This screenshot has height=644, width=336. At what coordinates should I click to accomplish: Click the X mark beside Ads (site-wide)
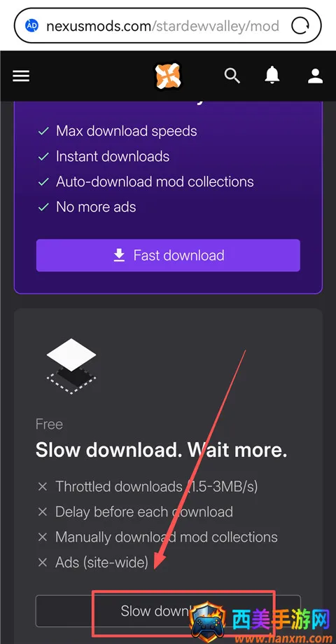pos(43,562)
